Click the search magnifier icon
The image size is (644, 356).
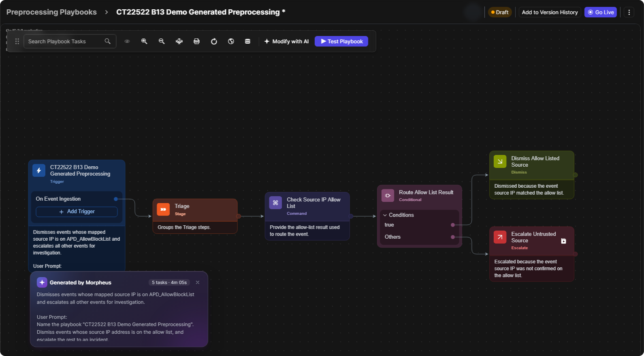(x=107, y=41)
